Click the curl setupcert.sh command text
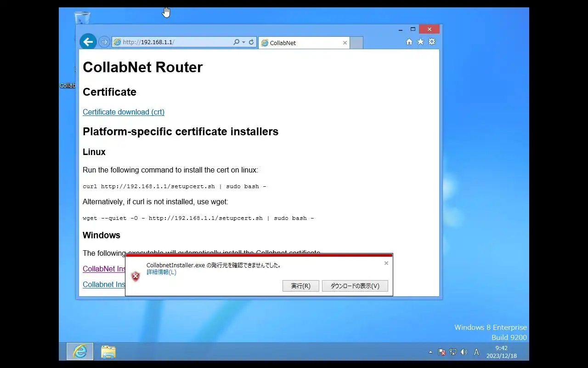This screenshot has width=588, height=368. click(175, 186)
